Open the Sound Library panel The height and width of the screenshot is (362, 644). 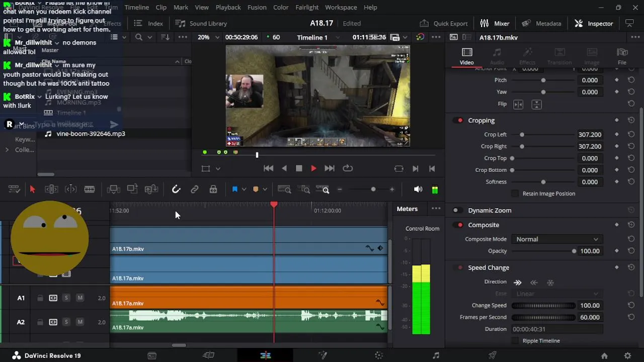[x=201, y=23]
